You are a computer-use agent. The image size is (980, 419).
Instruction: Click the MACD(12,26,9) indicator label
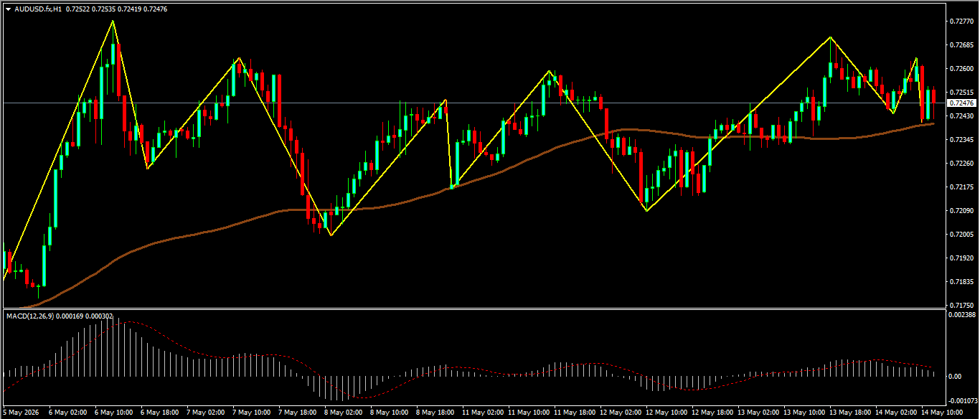pos(29,316)
